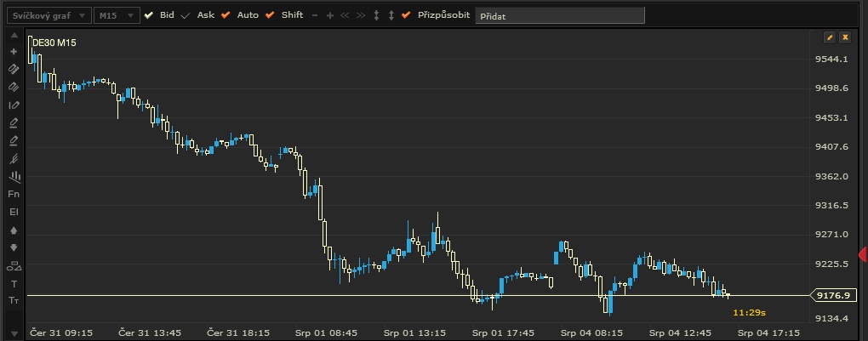The width and height of the screenshot is (868, 341).
Task: Toggle the Auto checkbox
Action: tap(226, 15)
